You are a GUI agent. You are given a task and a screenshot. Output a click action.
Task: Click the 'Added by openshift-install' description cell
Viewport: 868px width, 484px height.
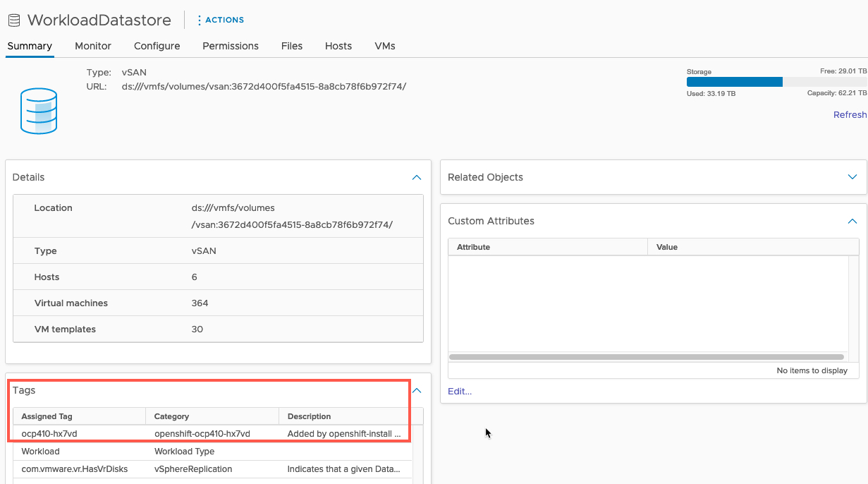click(345, 433)
